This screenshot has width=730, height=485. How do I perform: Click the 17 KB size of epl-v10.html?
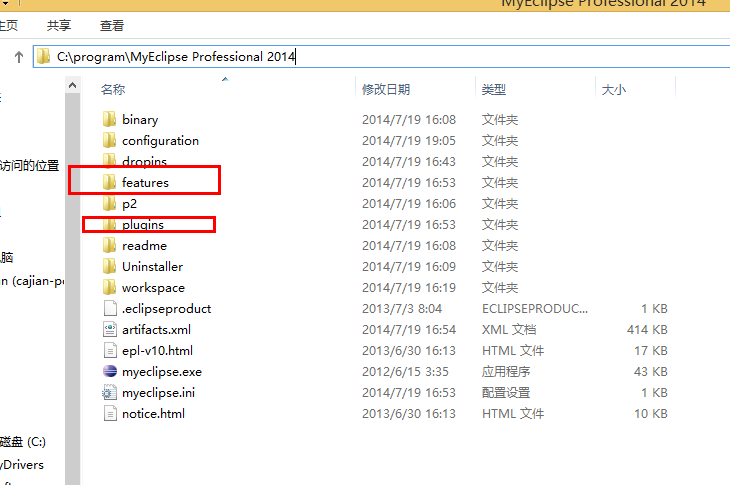[650, 350]
